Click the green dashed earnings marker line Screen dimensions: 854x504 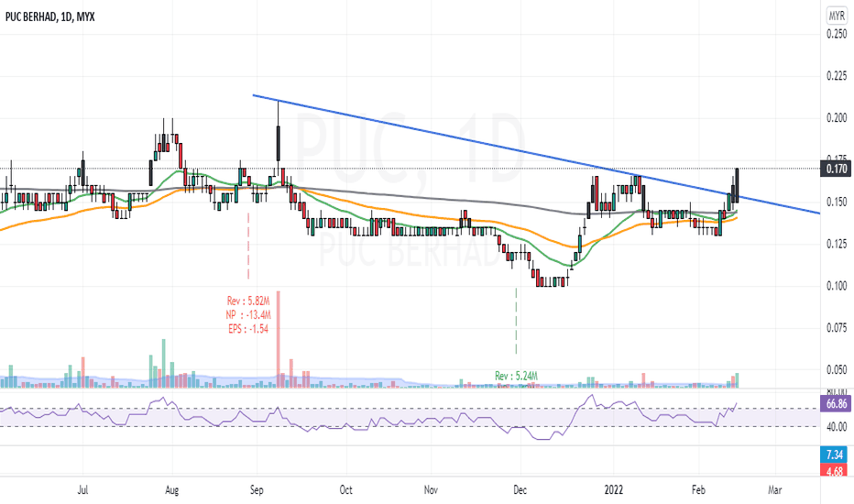click(516, 321)
